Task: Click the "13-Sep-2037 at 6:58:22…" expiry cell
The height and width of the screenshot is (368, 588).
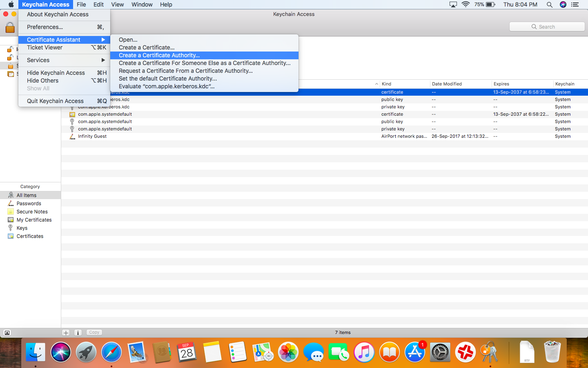Action: point(521,114)
